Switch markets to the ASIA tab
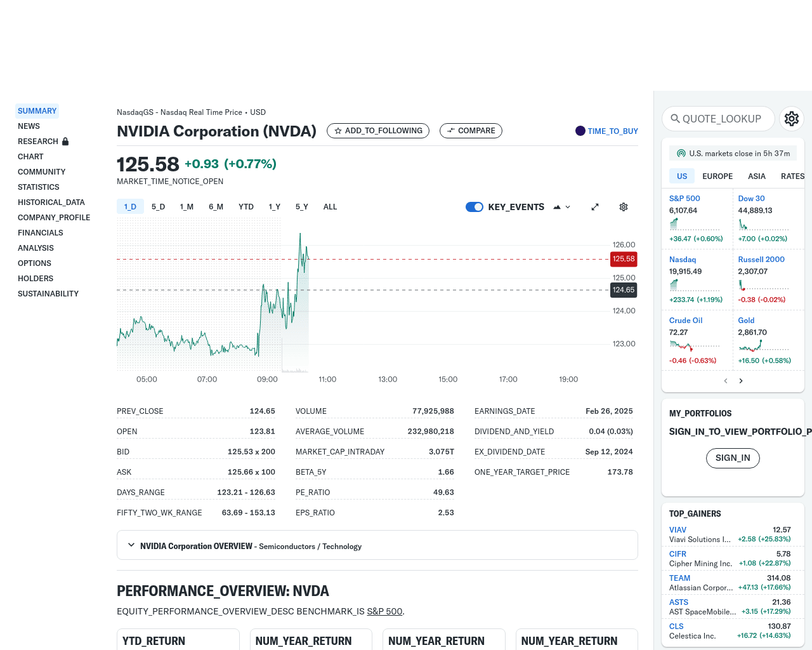Screen dimensions: 812x650 click(757, 176)
